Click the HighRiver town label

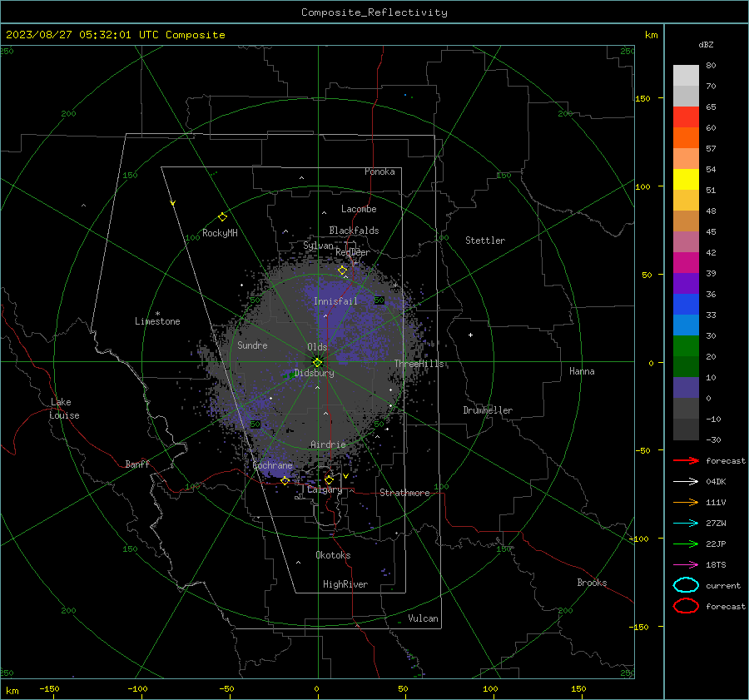(x=345, y=584)
